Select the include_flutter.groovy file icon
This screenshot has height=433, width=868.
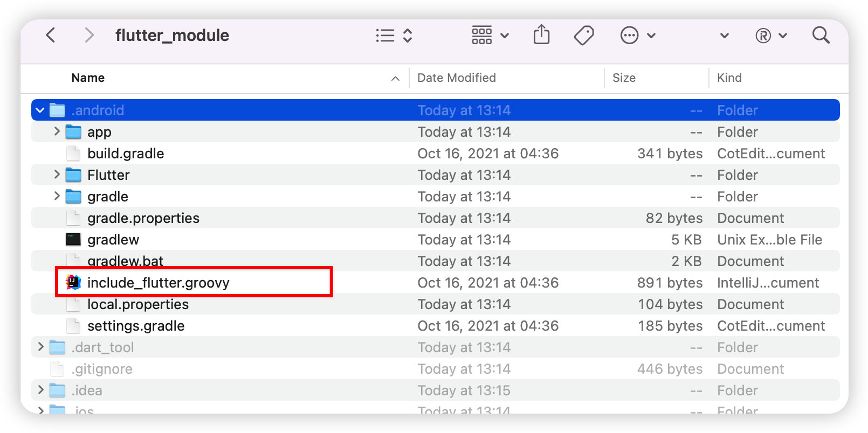[73, 282]
